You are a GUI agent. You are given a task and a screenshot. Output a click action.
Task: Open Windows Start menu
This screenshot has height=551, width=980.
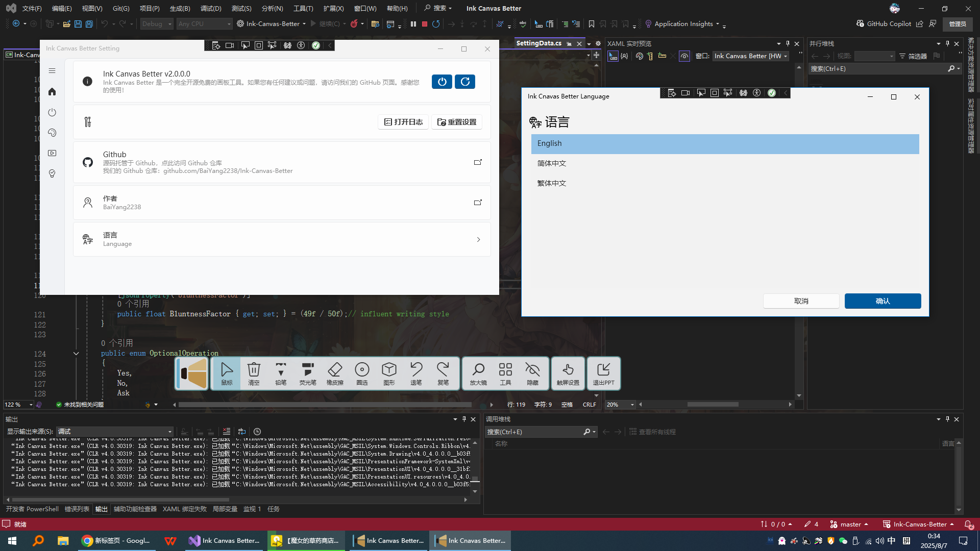[12, 541]
